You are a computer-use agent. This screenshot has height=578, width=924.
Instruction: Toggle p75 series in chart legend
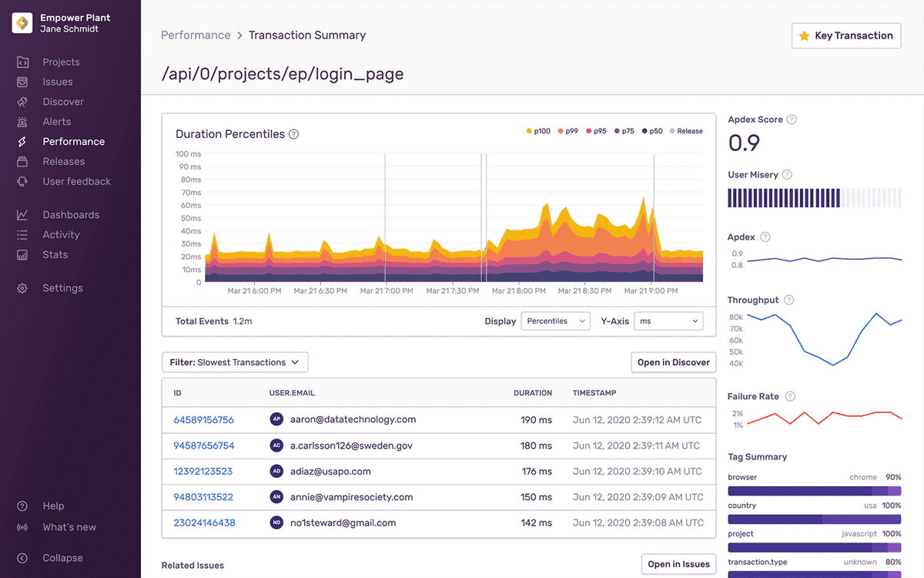click(x=626, y=131)
